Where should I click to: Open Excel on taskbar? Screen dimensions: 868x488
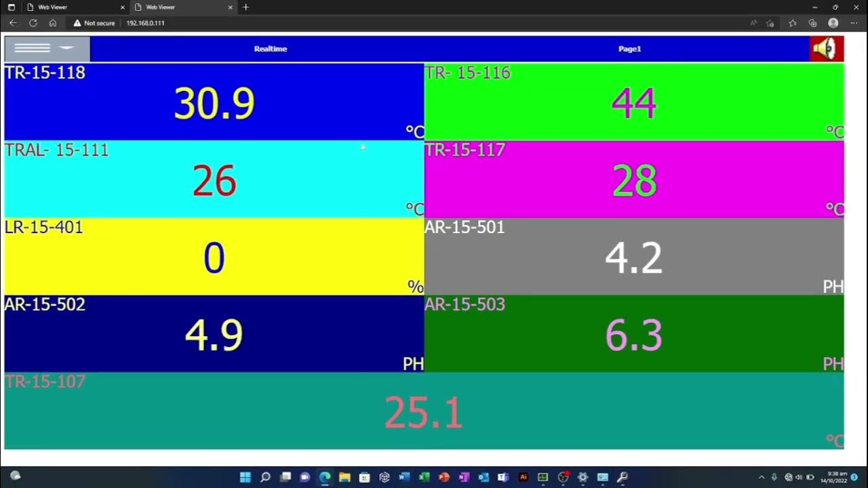424,477
